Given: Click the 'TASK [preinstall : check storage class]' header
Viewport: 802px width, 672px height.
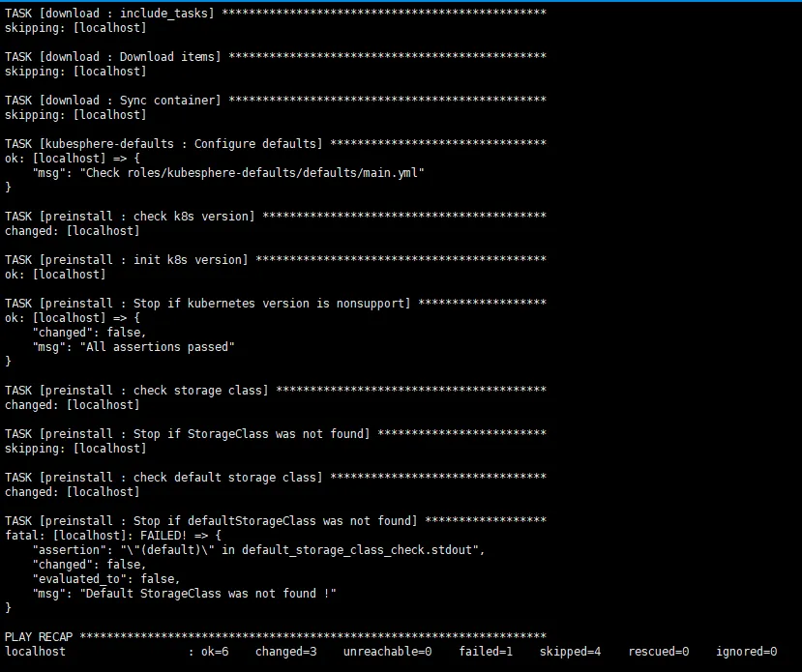Looking at the screenshot, I should point(137,390).
